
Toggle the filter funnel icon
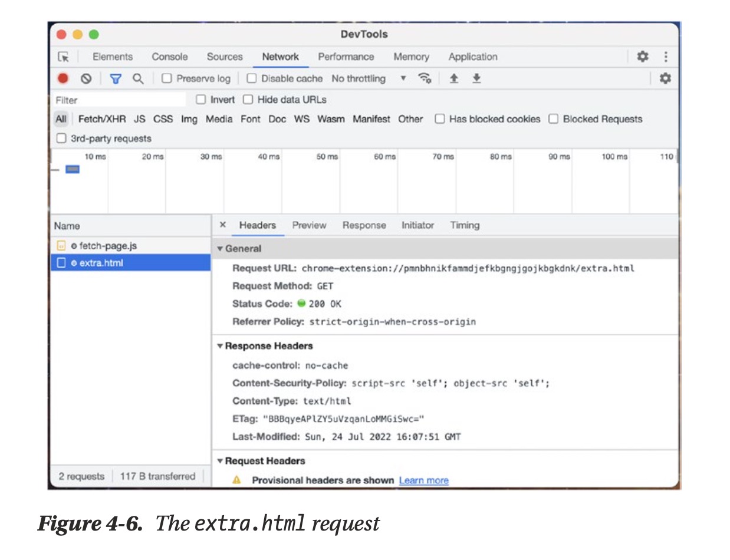pos(116,78)
